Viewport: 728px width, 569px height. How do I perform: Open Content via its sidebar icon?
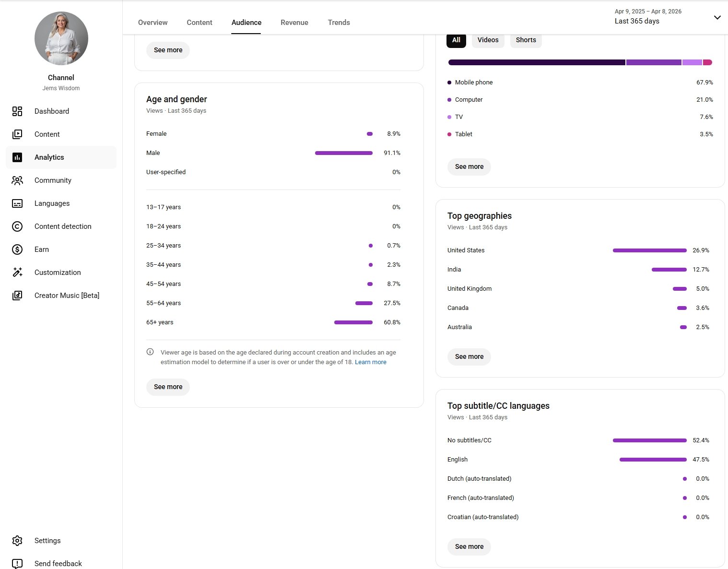click(x=17, y=134)
